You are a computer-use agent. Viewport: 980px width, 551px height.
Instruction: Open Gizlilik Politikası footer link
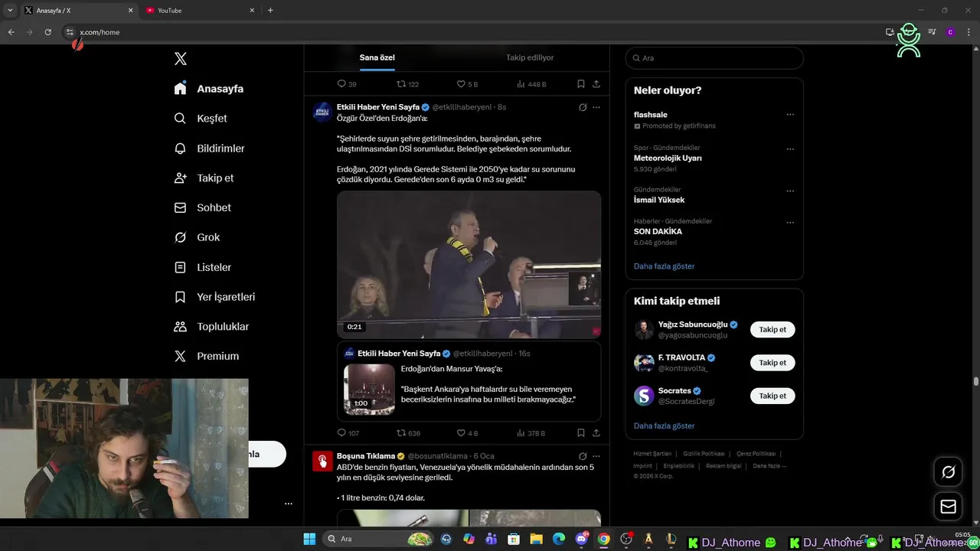coord(704,454)
